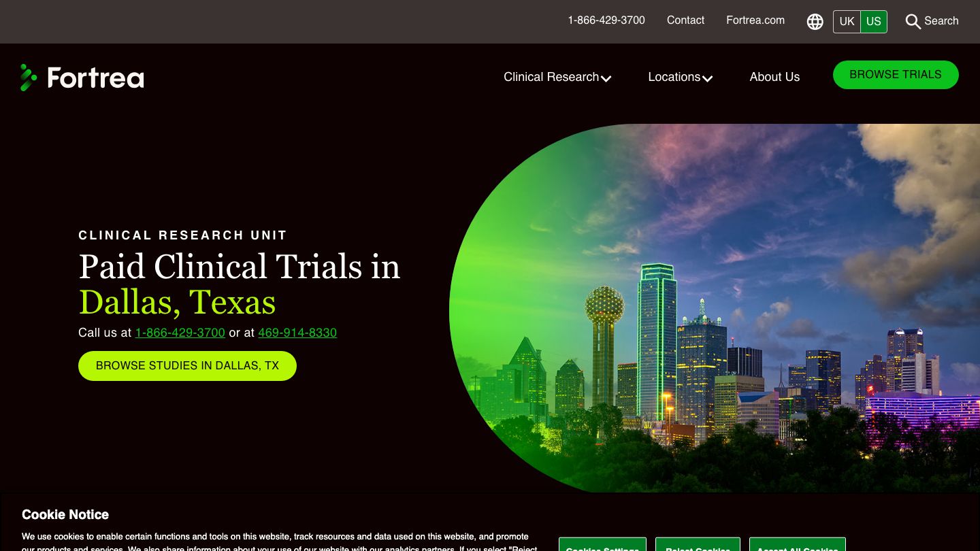Click the Search label text
The width and height of the screenshot is (980, 551).
pyautogui.click(x=942, y=21)
